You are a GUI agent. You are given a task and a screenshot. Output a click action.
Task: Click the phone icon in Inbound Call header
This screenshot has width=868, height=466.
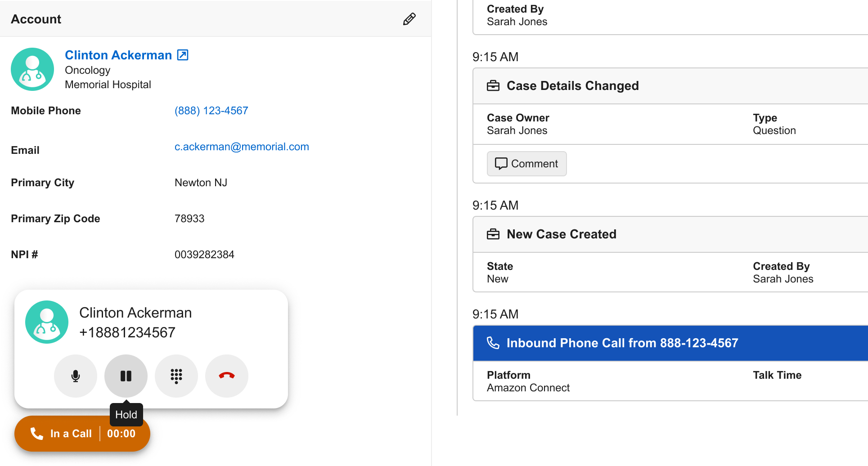click(x=493, y=343)
